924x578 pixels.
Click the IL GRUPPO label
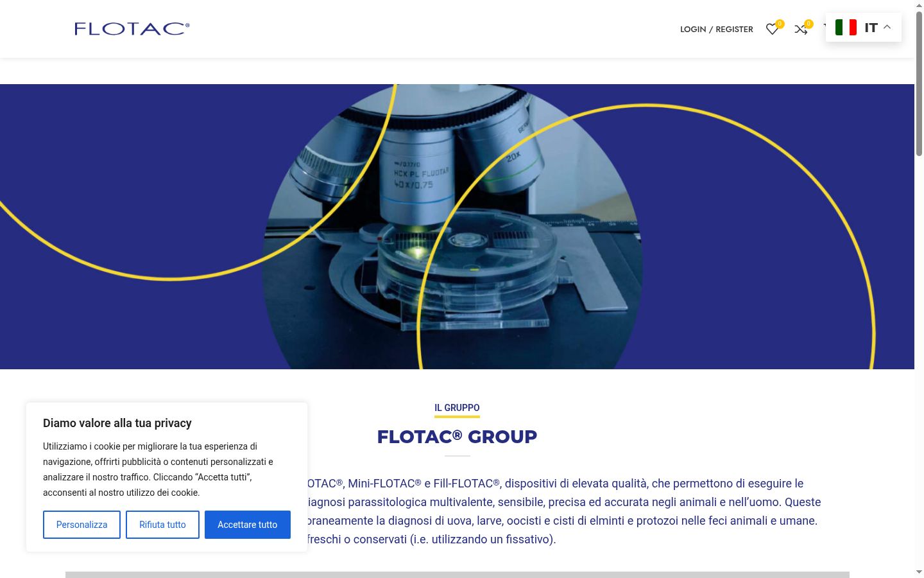(457, 408)
